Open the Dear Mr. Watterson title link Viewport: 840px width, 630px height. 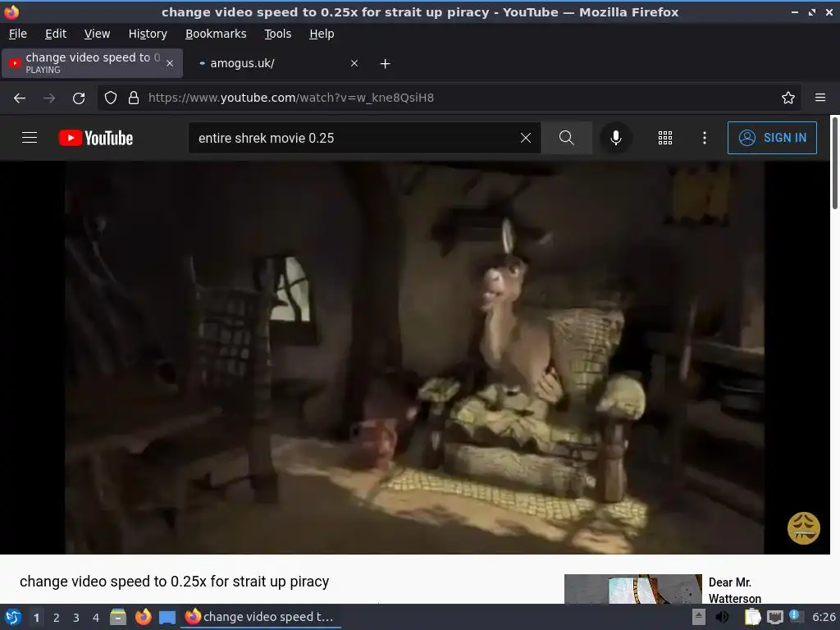point(734,590)
